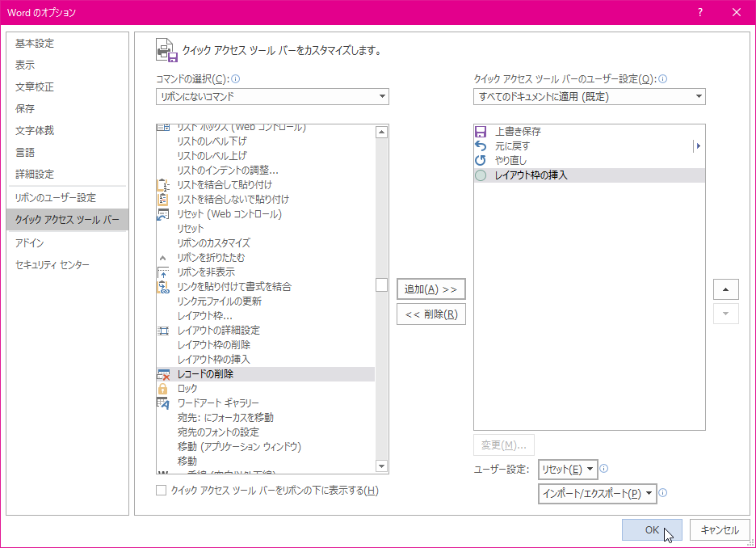Click the info icon next to クイック アクセス ツール バーのユーザー設定
The height and width of the screenshot is (548, 756).
click(663, 78)
